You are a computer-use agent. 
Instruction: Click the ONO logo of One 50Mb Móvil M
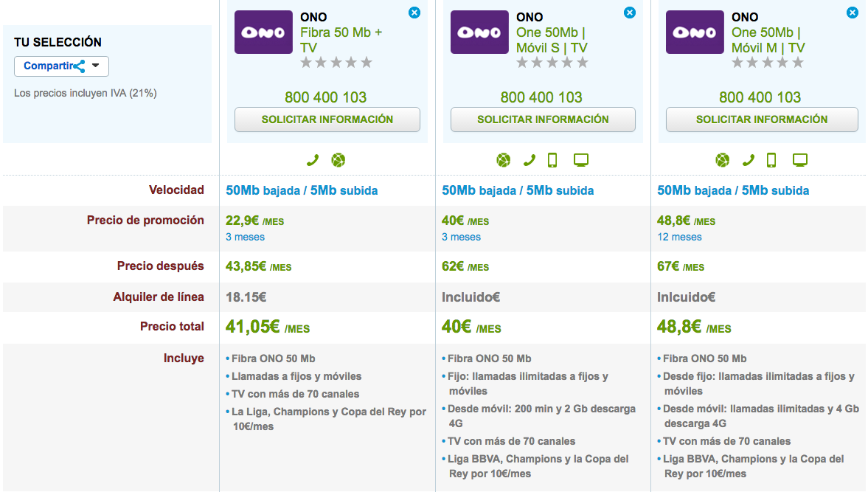[x=695, y=32]
